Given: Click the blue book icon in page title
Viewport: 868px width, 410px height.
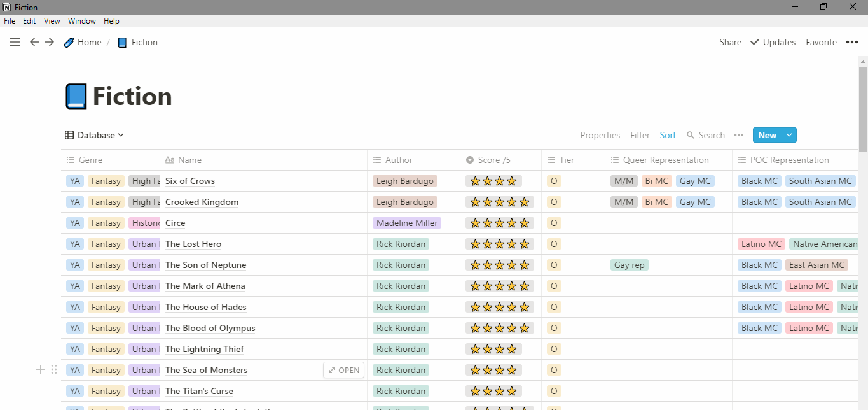Looking at the screenshot, I should pos(76,97).
